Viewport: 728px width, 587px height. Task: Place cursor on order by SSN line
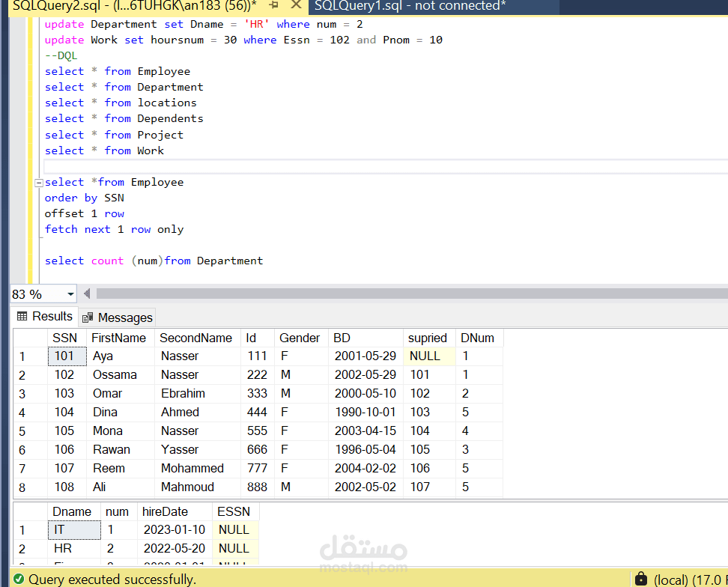pos(85,198)
